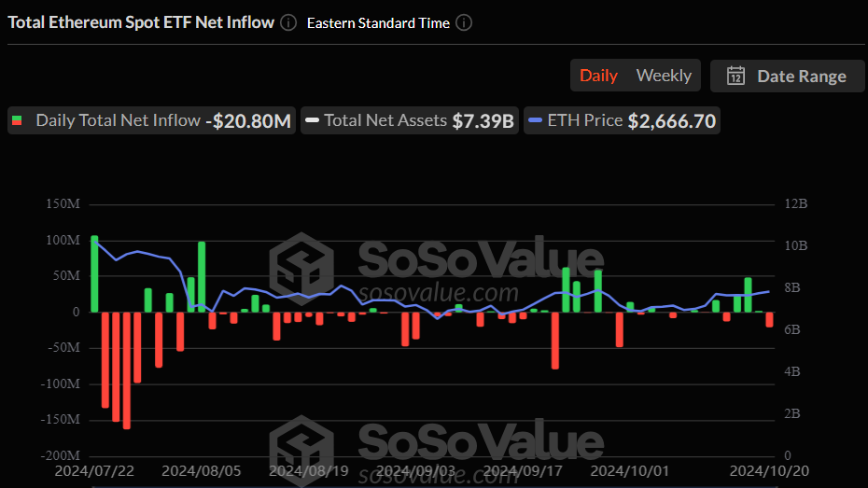The height and width of the screenshot is (488, 868).
Task: Click the Eastern Standard Time label
Action: click(x=378, y=23)
